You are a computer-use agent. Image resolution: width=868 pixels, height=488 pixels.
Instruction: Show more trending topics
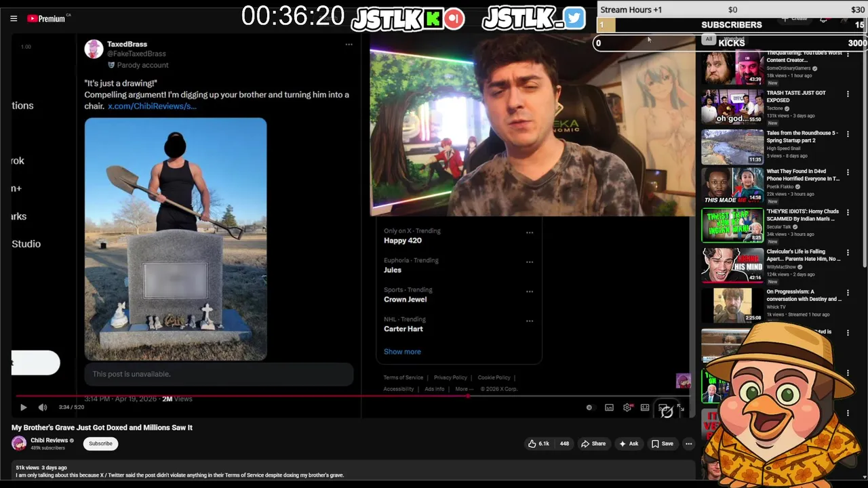(402, 352)
